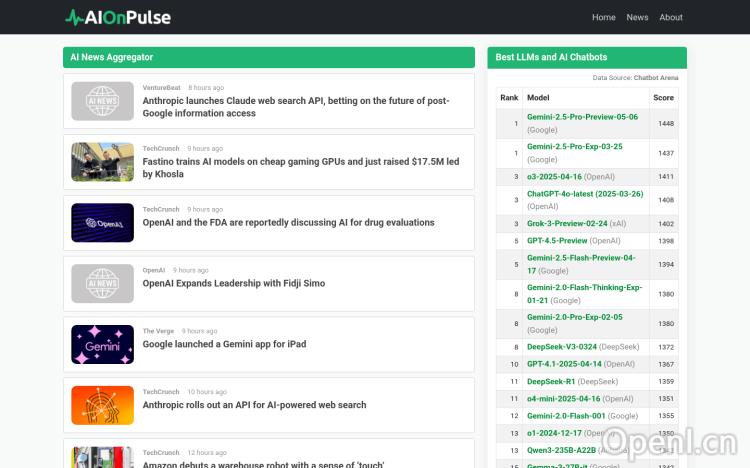Click the OpenAI logo thumbnail for FDA article
Viewport: 750px width, 468px height.
tap(102, 223)
